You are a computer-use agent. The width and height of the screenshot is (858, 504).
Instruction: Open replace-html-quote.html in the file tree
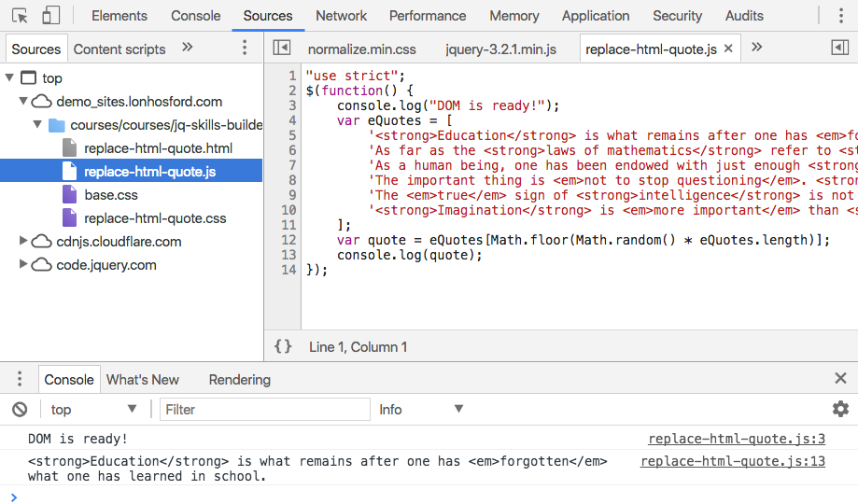158,148
